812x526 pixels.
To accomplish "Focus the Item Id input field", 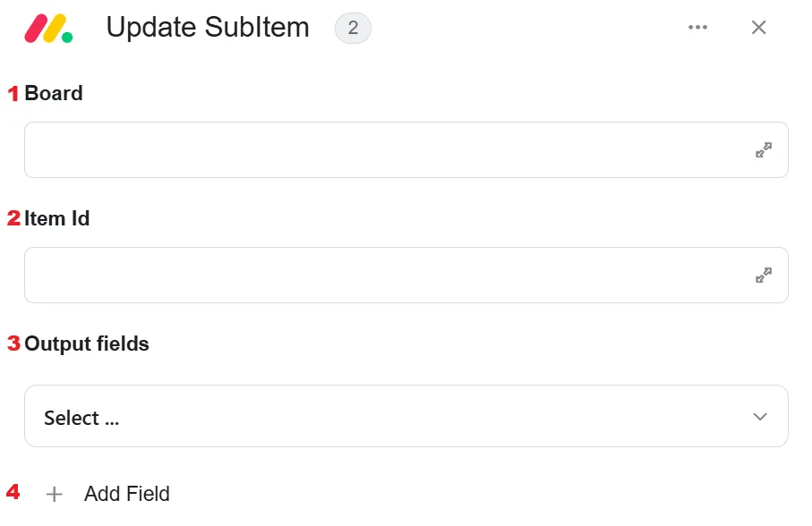I will point(406,276).
